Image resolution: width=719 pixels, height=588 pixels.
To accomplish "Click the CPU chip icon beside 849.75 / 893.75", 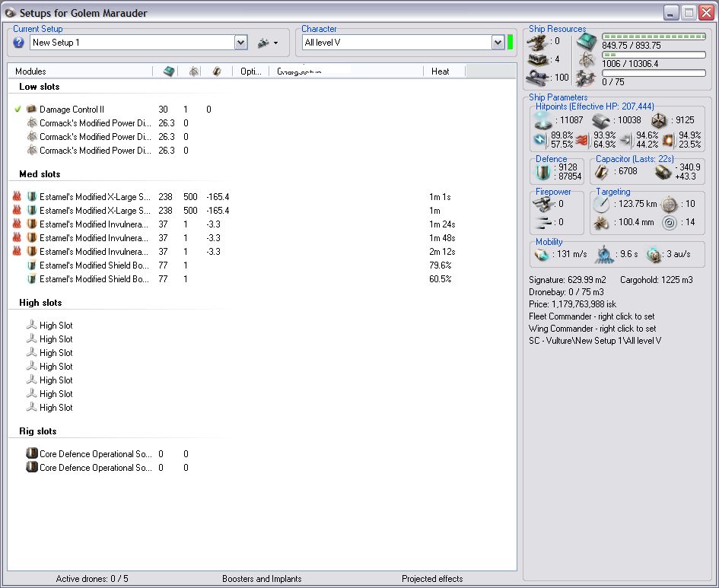I will click(x=587, y=42).
